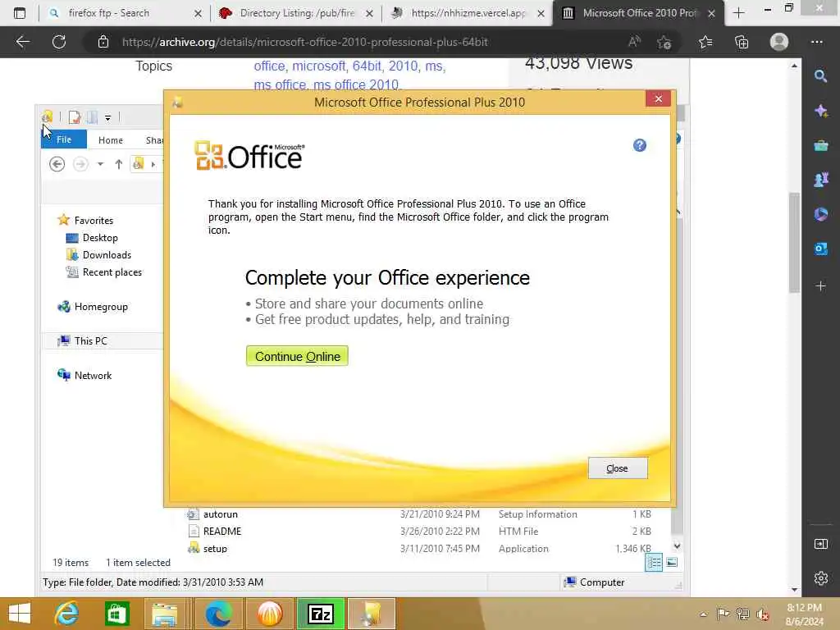The height and width of the screenshot is (630, 840).
Task: Open Internet Explorer from the taskbar
Action: (67, 614)
